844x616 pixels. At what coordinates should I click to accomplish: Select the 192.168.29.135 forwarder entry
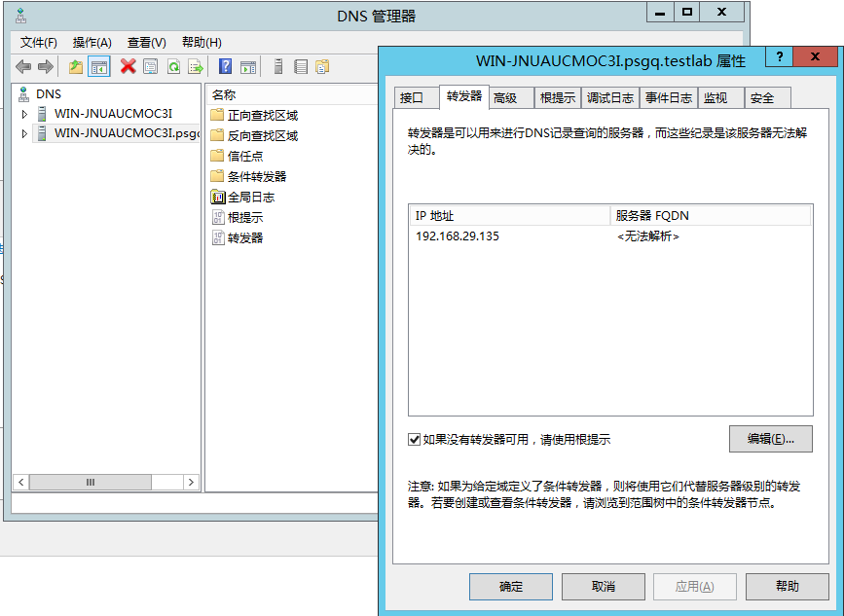coord(458,236)
